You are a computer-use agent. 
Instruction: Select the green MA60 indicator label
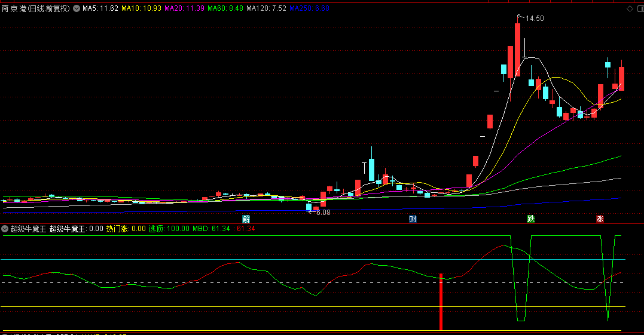(225, 9)
